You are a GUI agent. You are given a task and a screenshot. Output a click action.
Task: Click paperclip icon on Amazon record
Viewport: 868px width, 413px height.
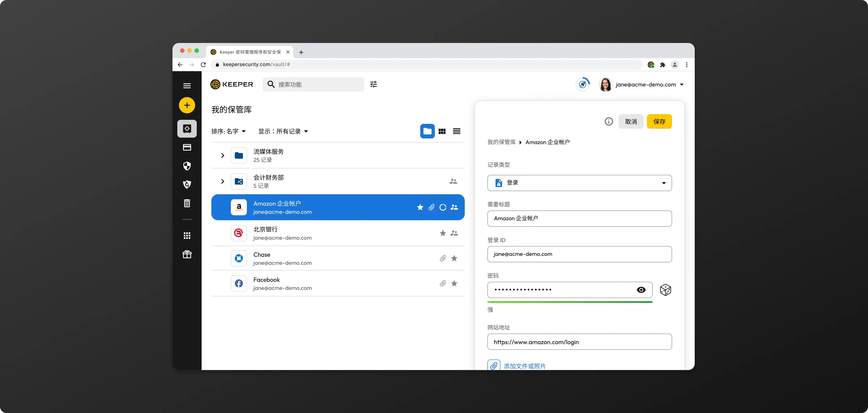(x=432, y=207)
